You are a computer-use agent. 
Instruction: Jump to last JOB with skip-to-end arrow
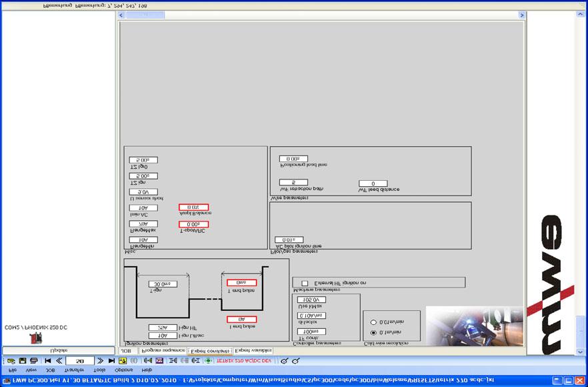coord(111,361)
